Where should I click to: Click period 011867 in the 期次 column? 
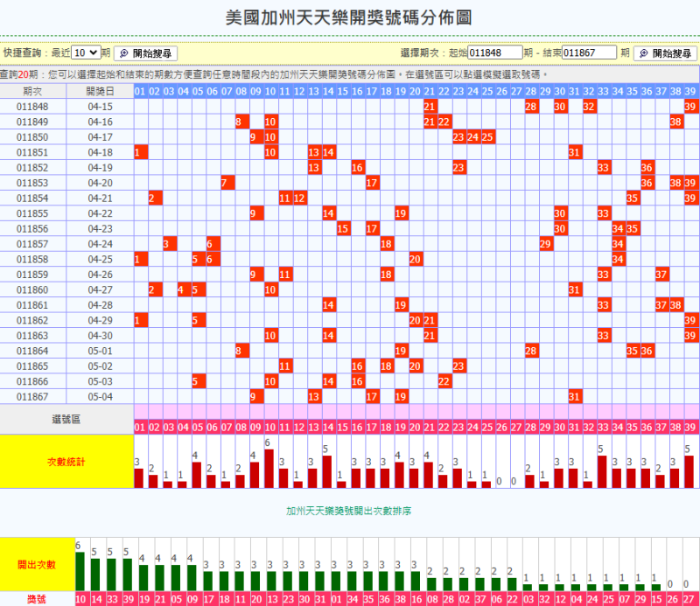[x=32, y=397]
